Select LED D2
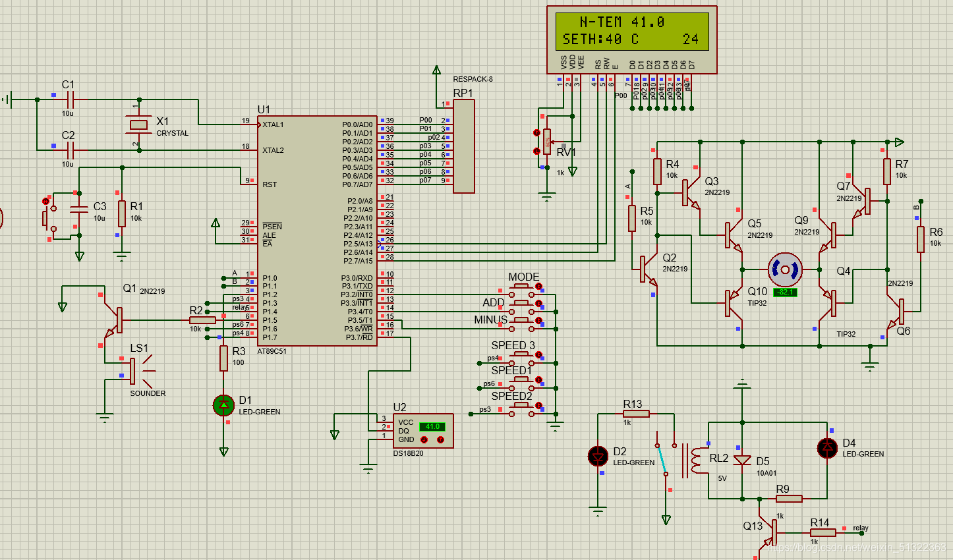This screenshot has width=953, height=560. point(598,456)
